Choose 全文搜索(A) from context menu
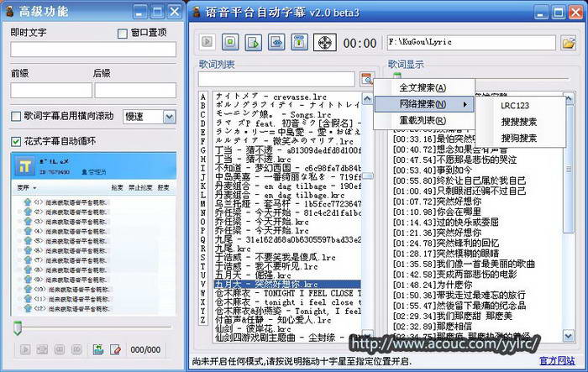This screenshot has width=588, height=372. point(423,87)
